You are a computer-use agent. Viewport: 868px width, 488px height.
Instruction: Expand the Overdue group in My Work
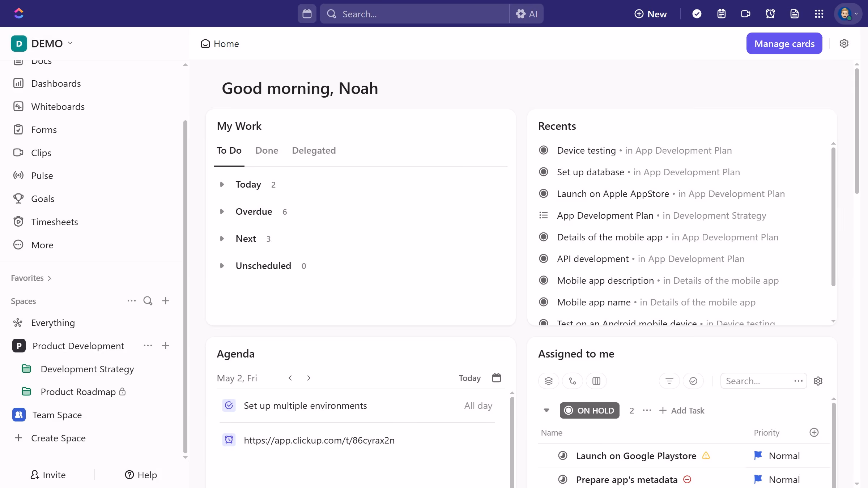pos(222,211)
